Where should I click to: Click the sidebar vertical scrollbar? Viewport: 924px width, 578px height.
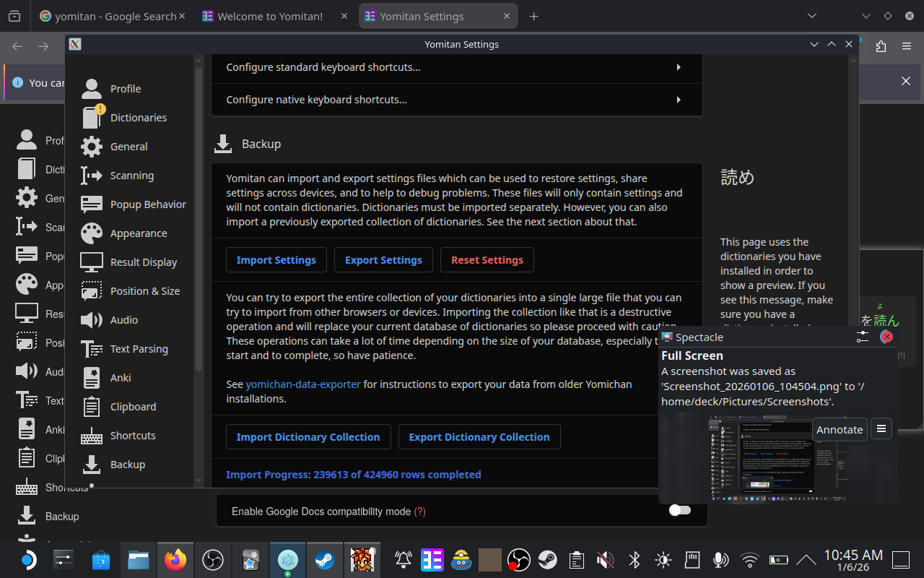[199, 275]
